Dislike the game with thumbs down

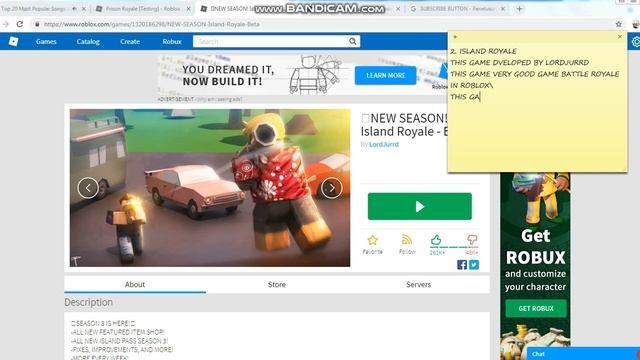coord(472,240)
